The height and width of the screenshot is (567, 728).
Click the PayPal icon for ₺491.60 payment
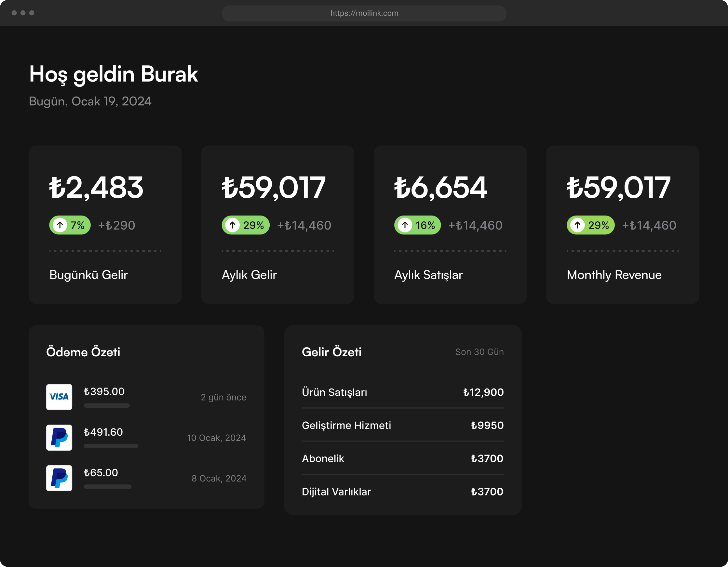point(59,437)
